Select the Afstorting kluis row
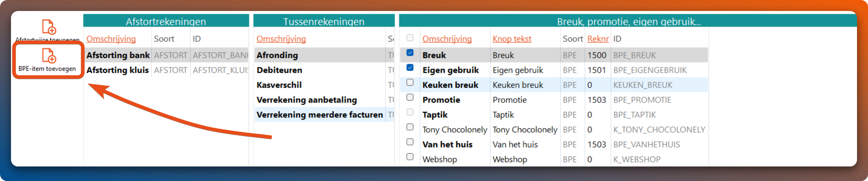The image size is (868, 181). click(118, 70)
